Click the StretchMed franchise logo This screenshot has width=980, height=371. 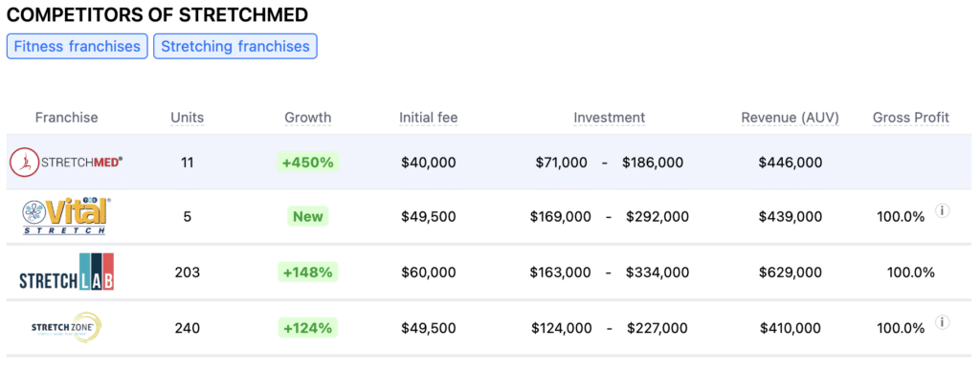pyautogui.click(x=66, y=163)
